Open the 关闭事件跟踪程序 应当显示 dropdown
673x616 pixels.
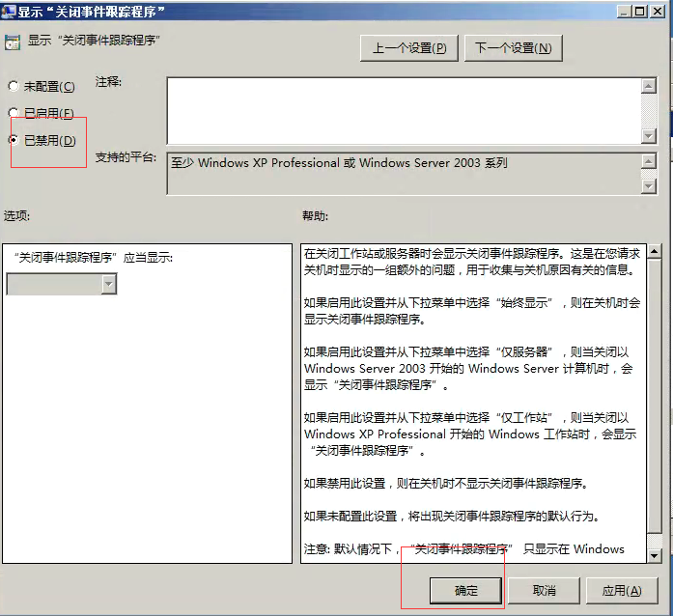point(62,284)
